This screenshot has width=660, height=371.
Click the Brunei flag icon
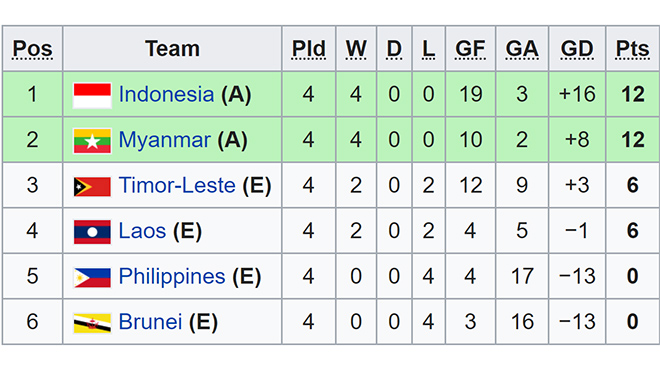pos(92,323)
